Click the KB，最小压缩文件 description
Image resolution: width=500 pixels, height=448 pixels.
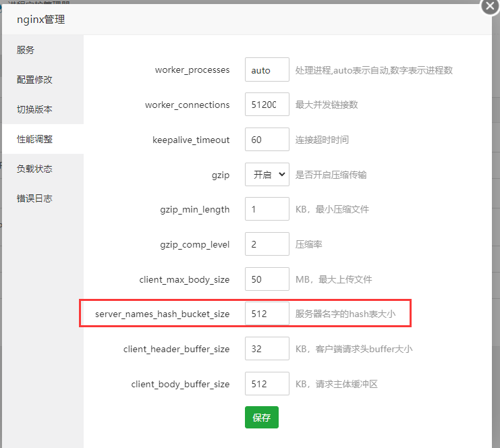(332, 209)
